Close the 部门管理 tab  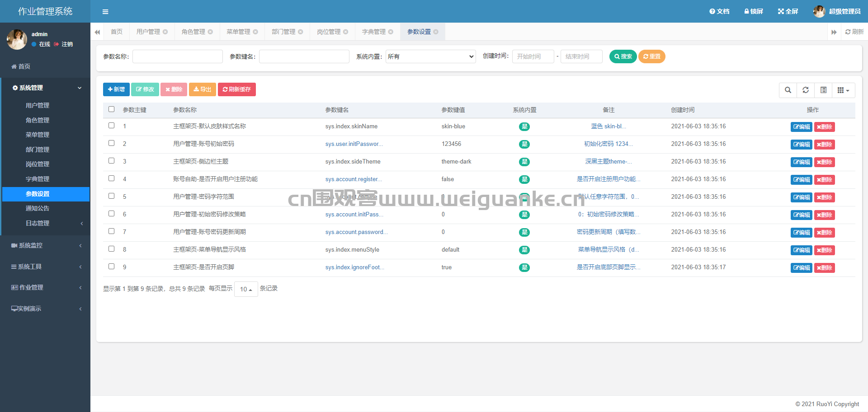pyautogui.click(x=301, y=32)
